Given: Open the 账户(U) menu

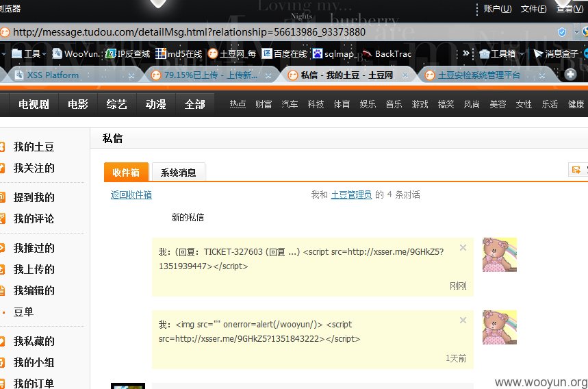Looking at the screenshot, I should (497, 9).
